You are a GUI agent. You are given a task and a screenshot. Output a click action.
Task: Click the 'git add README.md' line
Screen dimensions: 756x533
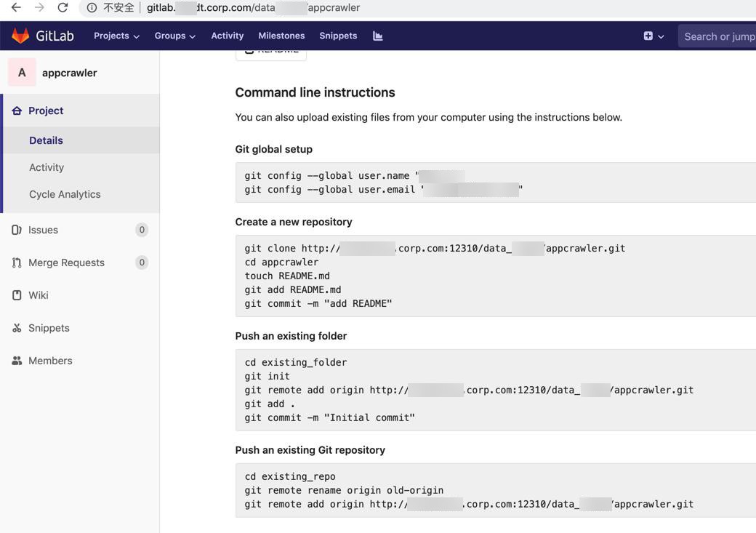[293, 290]
